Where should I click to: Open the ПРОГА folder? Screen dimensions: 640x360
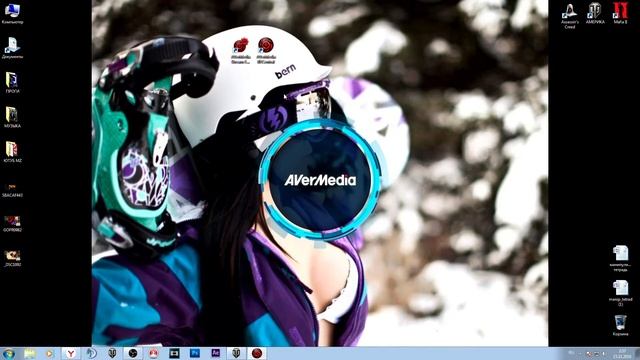click(12, 82)
